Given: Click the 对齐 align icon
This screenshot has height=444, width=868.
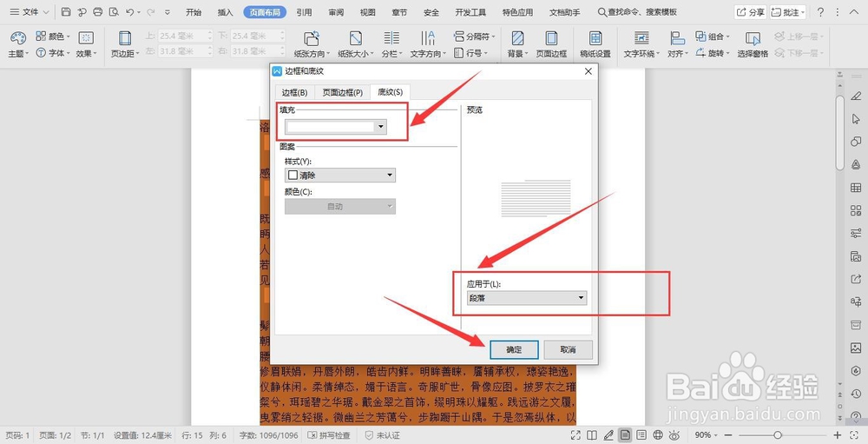Looking at the screenshot, I should coord(678,37).
